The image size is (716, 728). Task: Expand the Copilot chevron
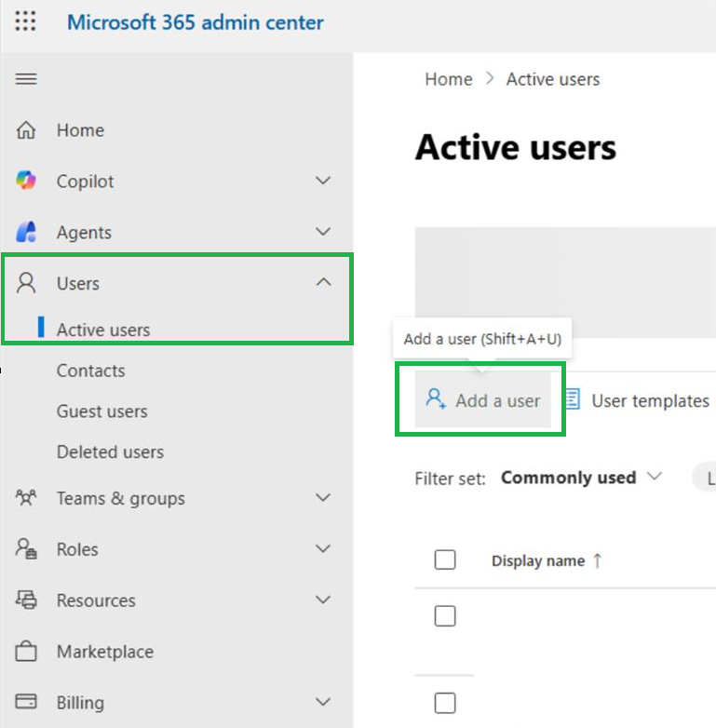[323, 181]
